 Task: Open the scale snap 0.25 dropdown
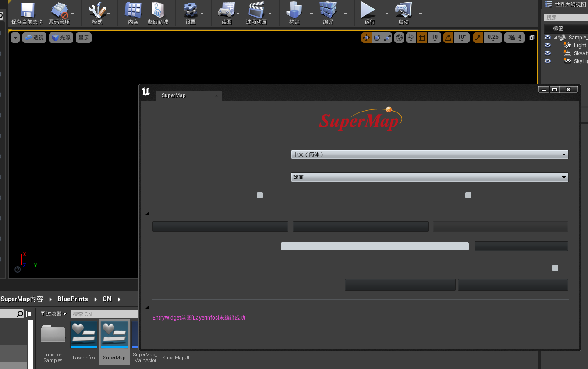(493, 38)
